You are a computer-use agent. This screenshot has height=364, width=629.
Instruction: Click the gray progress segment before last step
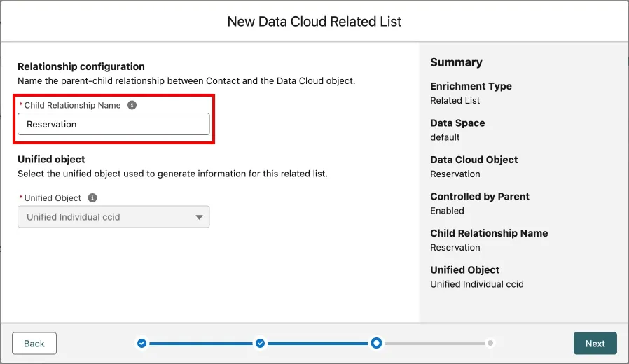434,343
